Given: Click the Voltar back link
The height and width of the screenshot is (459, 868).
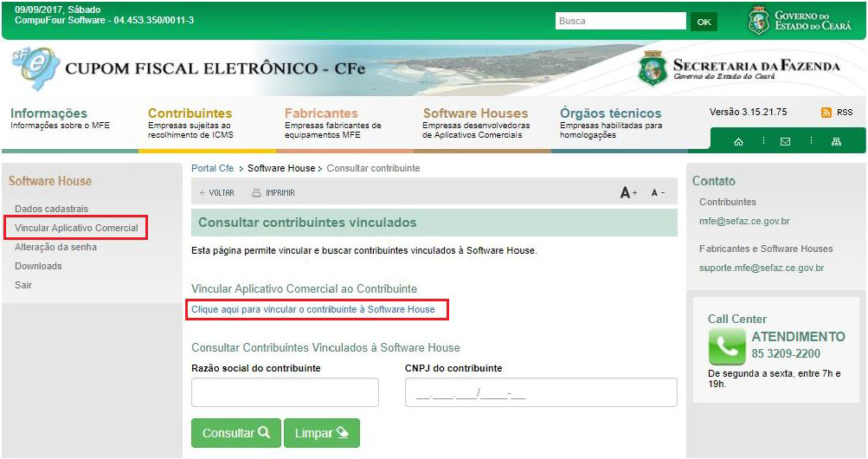Looking at the screenshot, I should (x=216, y=193).
